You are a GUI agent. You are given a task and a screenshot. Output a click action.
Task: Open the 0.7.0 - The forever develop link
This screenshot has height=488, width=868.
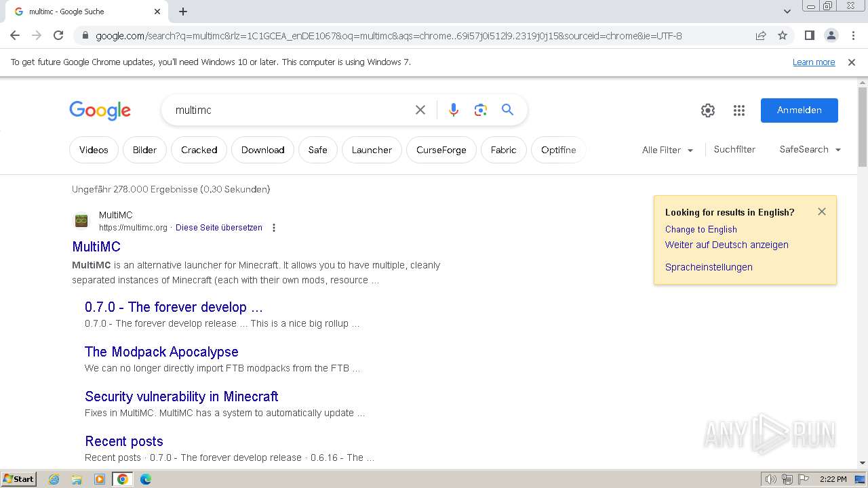174,307
